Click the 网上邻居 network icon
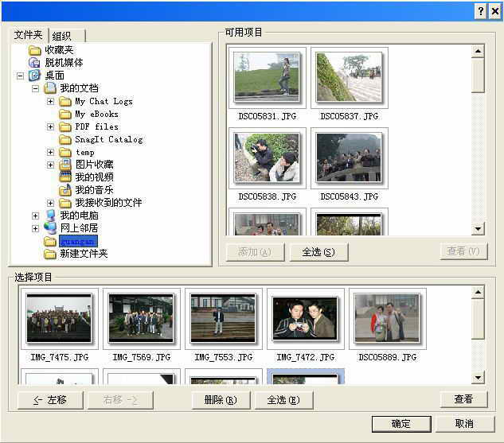 [x=51, y=228]
